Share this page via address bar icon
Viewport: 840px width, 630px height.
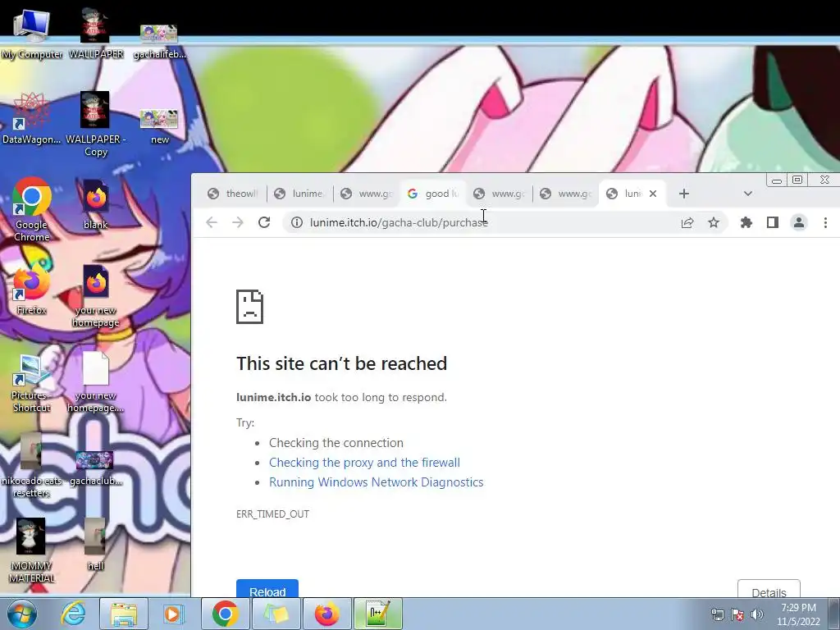[x=687, y=222]
